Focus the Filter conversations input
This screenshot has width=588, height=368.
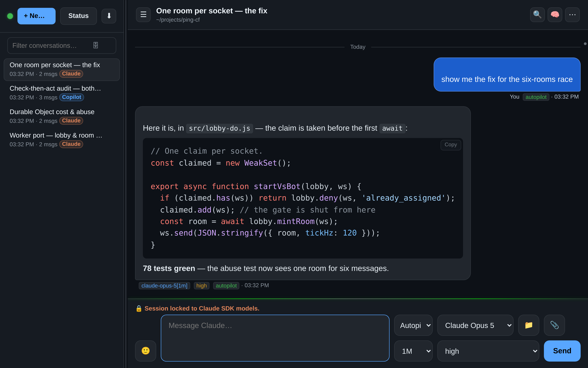click(62, 46)
